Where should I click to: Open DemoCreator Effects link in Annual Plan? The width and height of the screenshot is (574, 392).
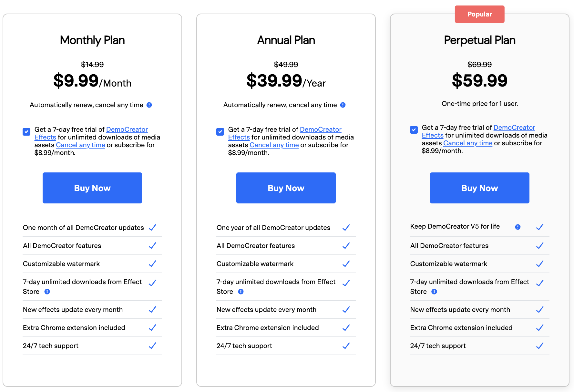(x=320, y=129)
